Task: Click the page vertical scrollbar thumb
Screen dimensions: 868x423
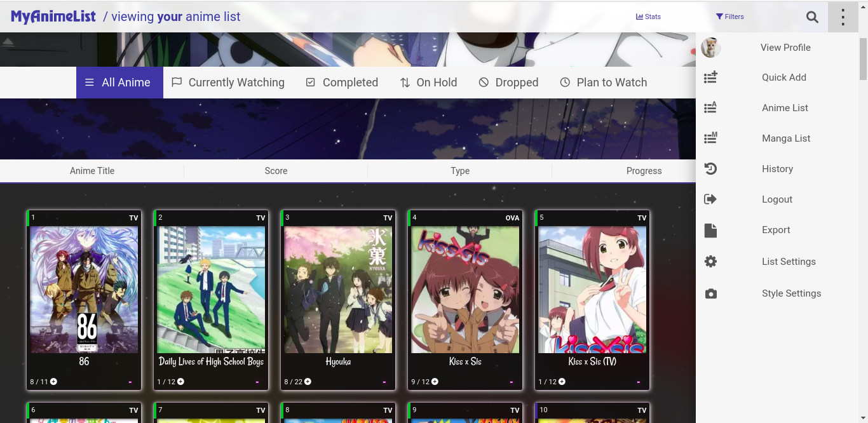Action: (864, 58)
